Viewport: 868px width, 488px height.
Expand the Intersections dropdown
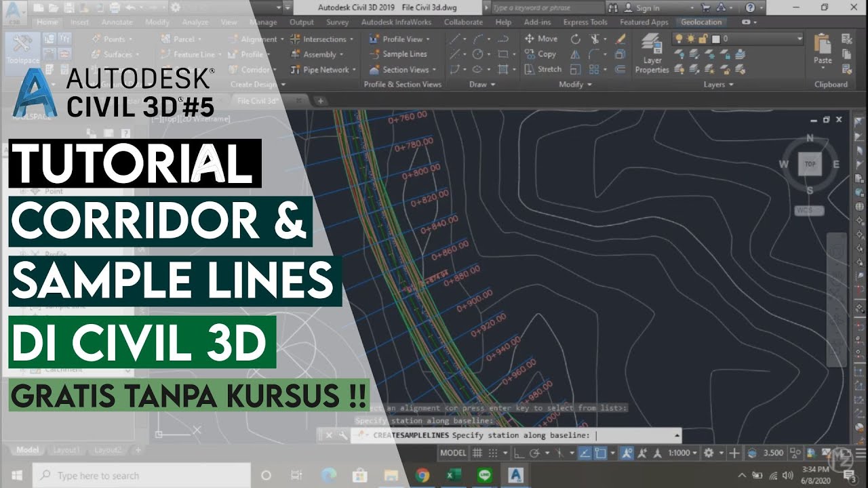click(351, 39)
